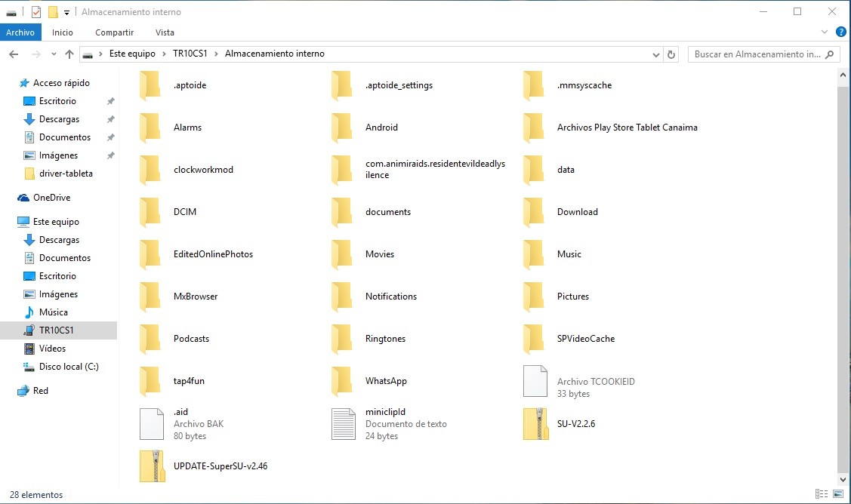Click the Properties quick access toolbar icon
Viewport: 851px width, 504px height.
(x=36, y=12)
